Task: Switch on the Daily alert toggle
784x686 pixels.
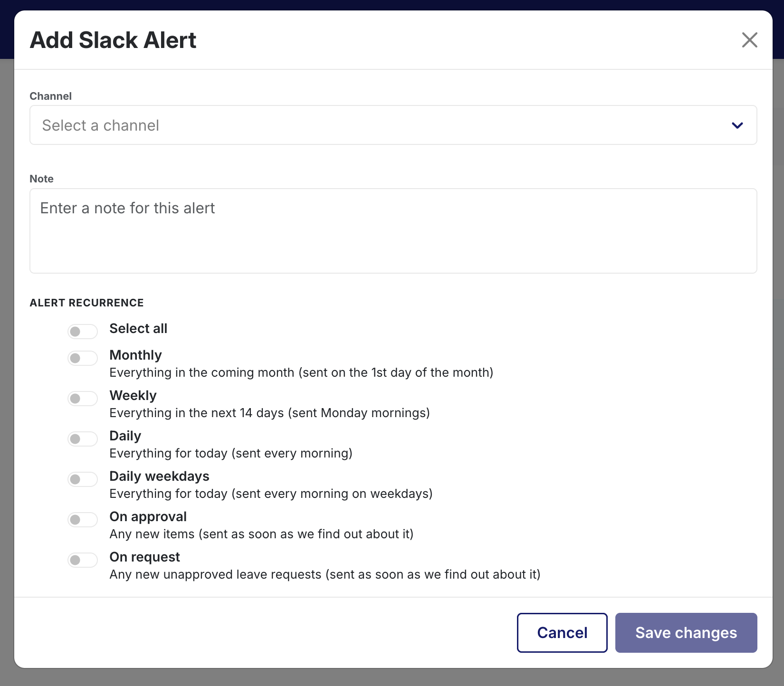Action: click(x=83, y=438)
